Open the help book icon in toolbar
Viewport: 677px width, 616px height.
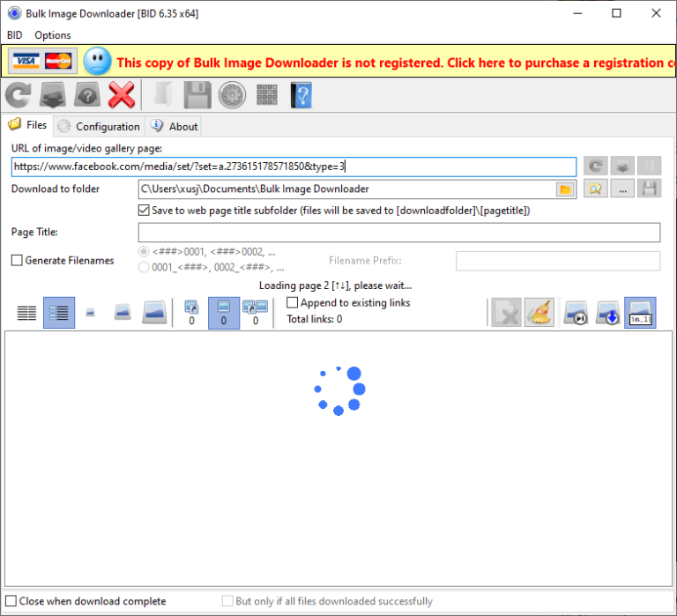301,94
